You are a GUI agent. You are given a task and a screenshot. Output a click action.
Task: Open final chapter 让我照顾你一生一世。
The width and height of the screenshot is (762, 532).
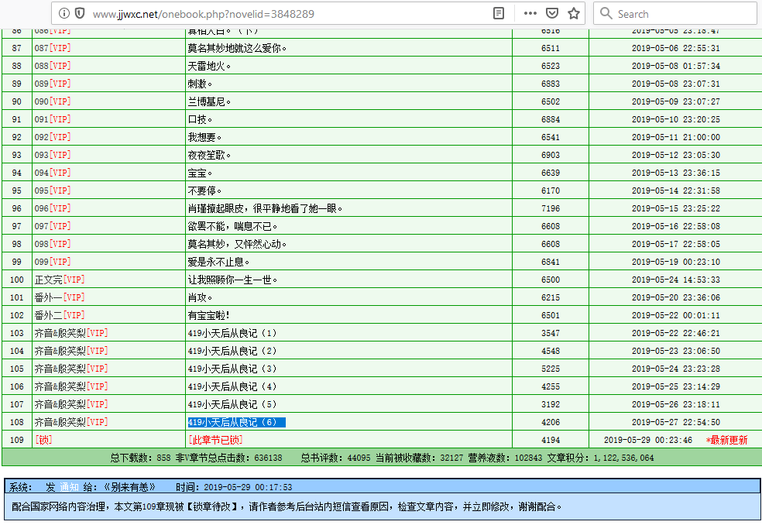232,280
